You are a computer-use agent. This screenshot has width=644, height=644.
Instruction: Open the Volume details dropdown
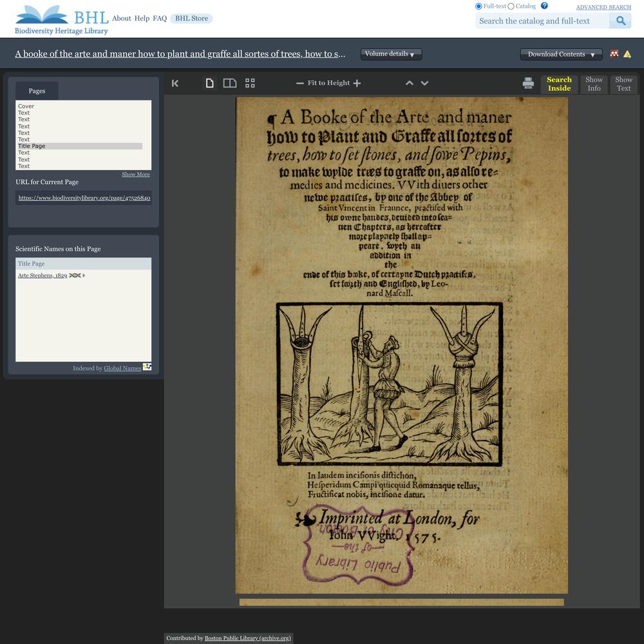point(391,54)
